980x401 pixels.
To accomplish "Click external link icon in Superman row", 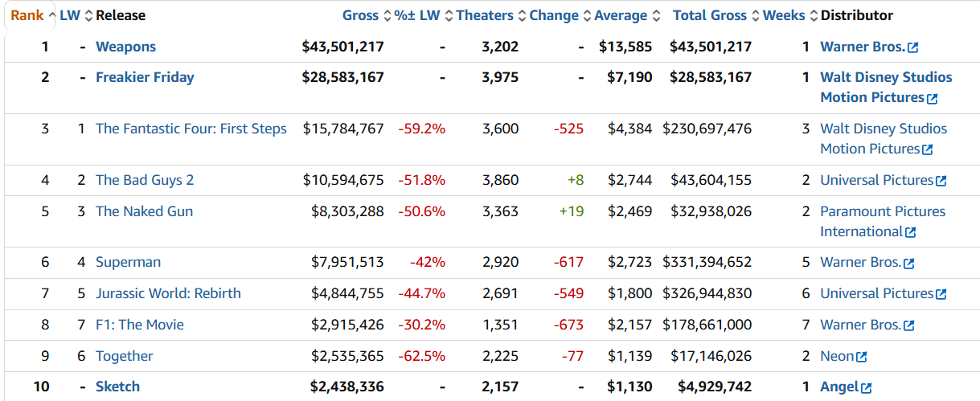I will 908,264.
